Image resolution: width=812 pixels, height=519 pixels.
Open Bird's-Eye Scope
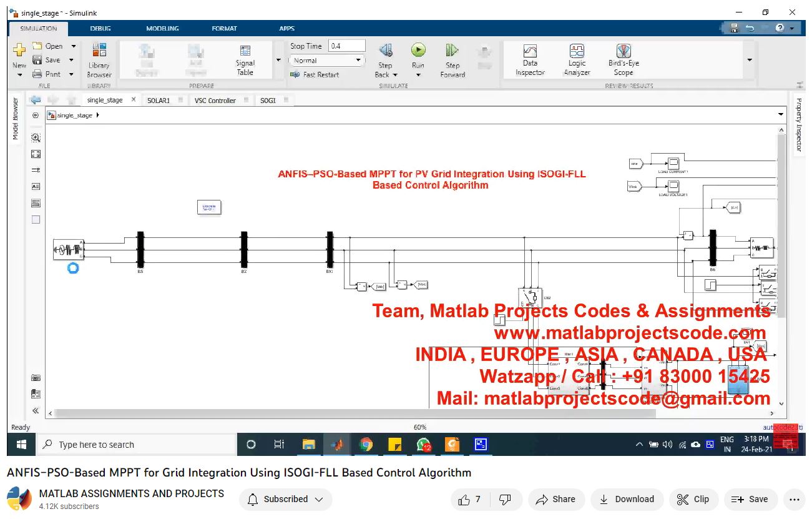(624, 60)
